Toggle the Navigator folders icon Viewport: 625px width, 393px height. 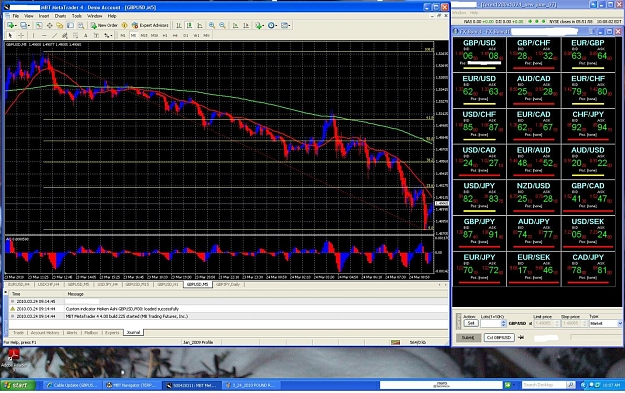click(60, 26)
